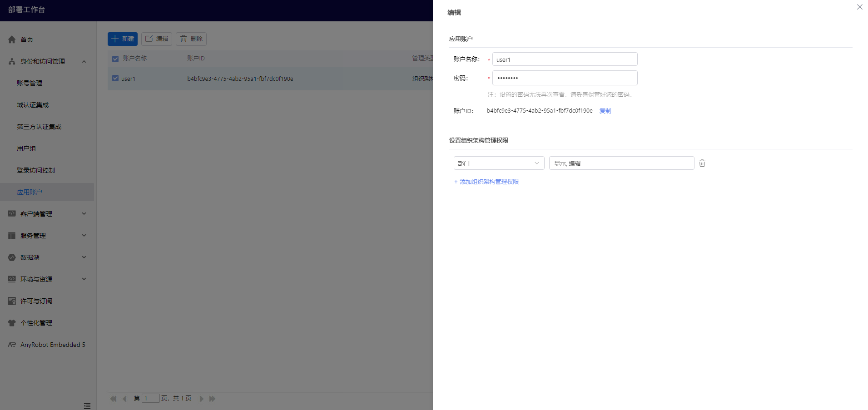Open AnyRobot Embedded 5 menu item

(x=53, y=345)
